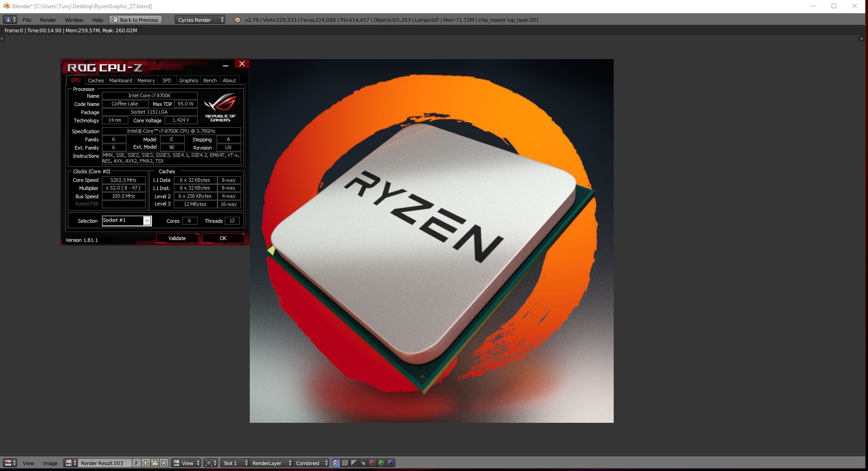This screenshot has height=471, width=868.
Task: Click the Validate button in CPU-Z
Action: click(x=177, y=238)
